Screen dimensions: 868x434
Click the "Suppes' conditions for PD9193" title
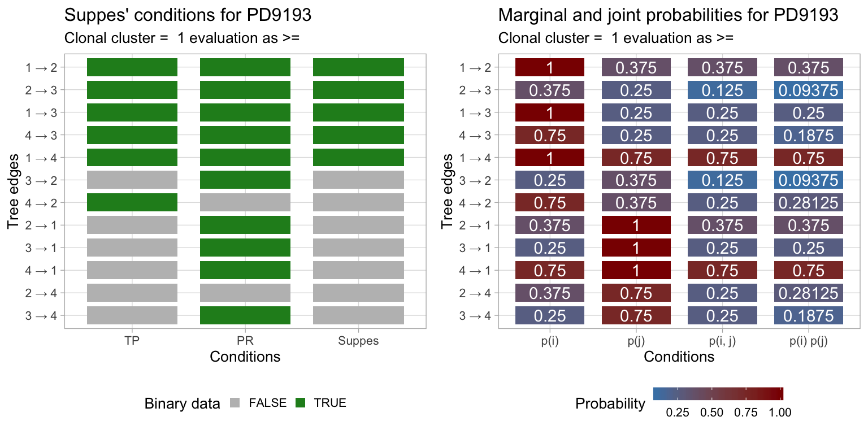coord(188,15)
